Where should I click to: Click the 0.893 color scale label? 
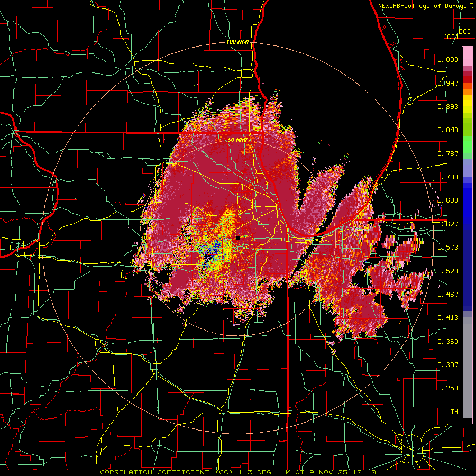tap(448, 106)
